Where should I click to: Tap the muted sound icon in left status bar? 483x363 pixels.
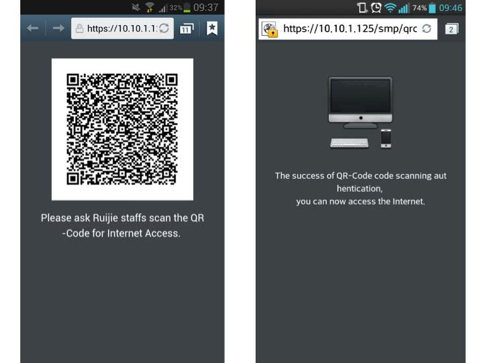(x=136, y=7)
